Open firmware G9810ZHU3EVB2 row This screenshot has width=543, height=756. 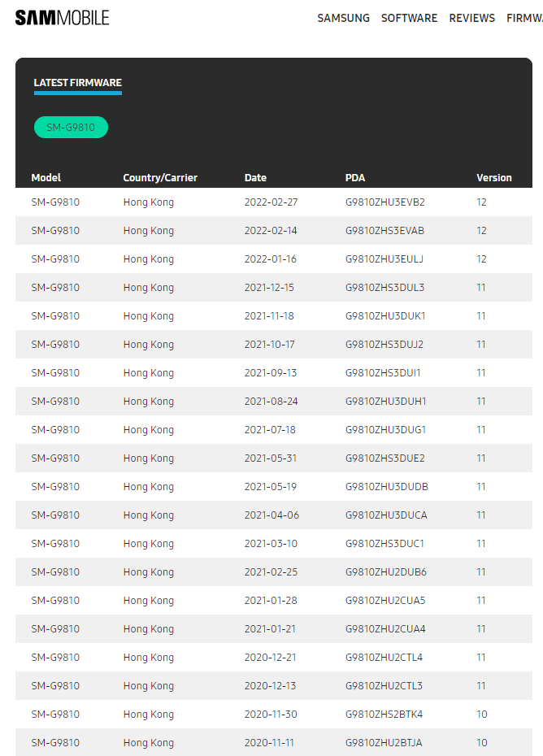[274, 202]
